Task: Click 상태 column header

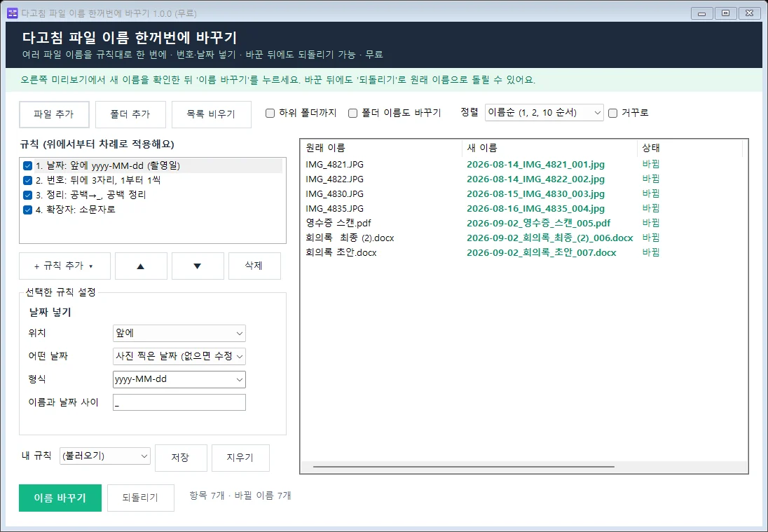Action: [x=690, y=148]
